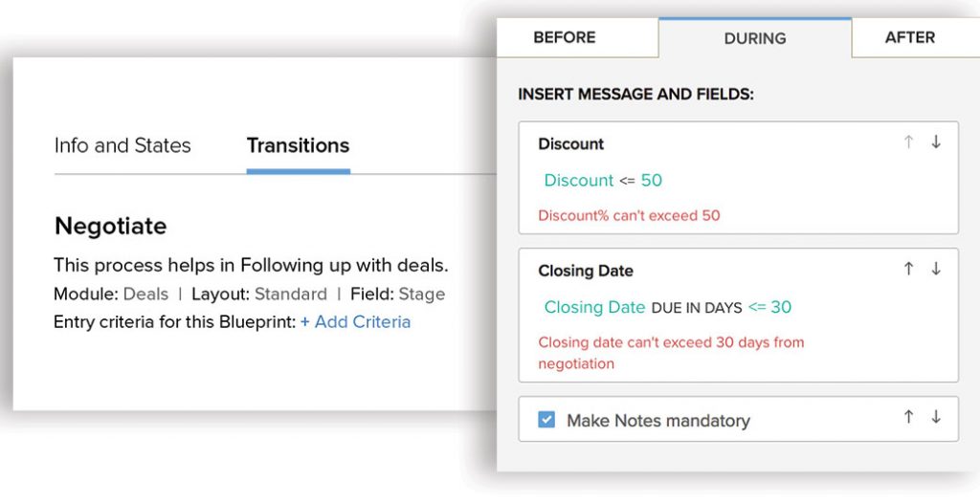Edit the Closing Date value 30
The height and width of the screenshot is (503, 980).
(x=781, y=307)
